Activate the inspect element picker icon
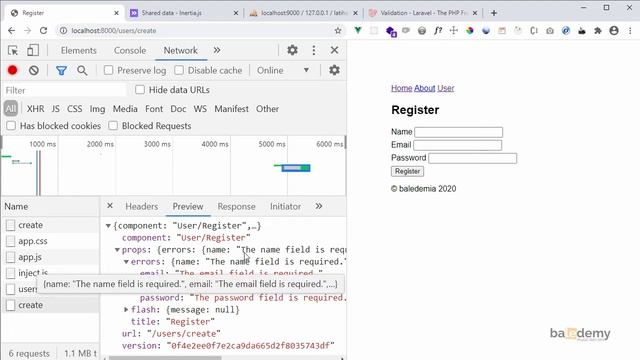Image resolution: width=640 pixels, height=360 pixels. (13, 50)
